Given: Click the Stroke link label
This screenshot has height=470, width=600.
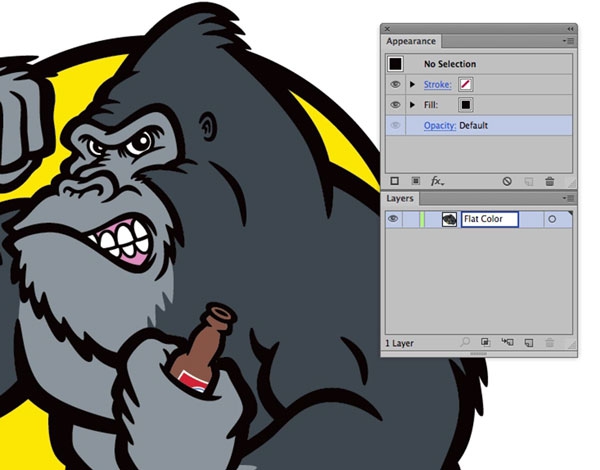Looking at the screenshot, I should 436,85.
